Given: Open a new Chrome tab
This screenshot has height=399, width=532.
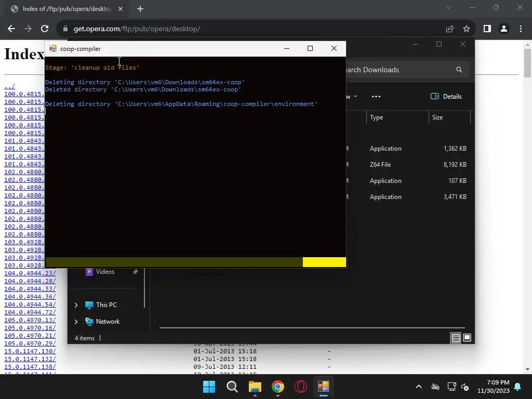Looking at the screenshot, I should 140,9.
